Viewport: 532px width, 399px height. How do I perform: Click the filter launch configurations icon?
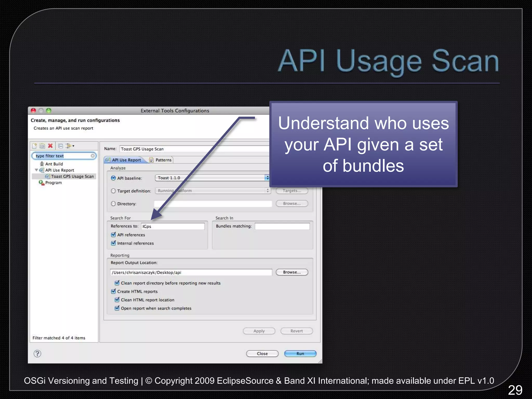68,146
